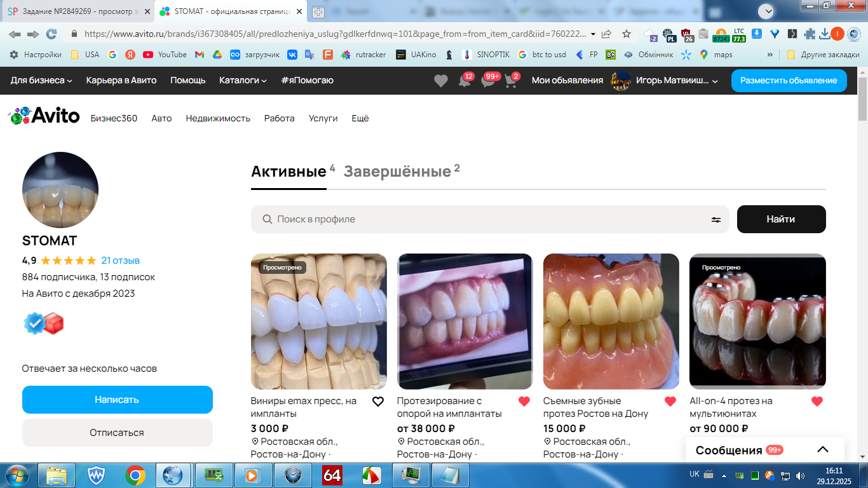Image resolution: width=868 pixels, height=488 pixels.
Task: Switch to the Активные tab
Action: point(288,172)
